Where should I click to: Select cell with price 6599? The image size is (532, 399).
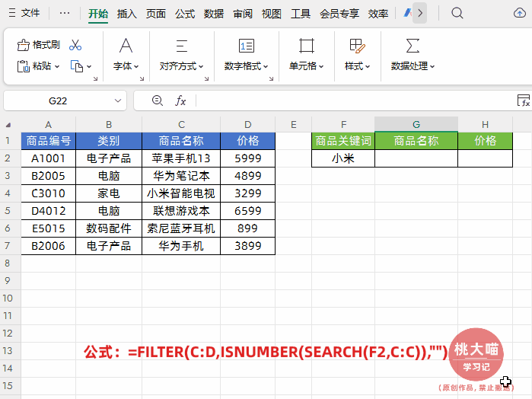click(x=248, y=211)
